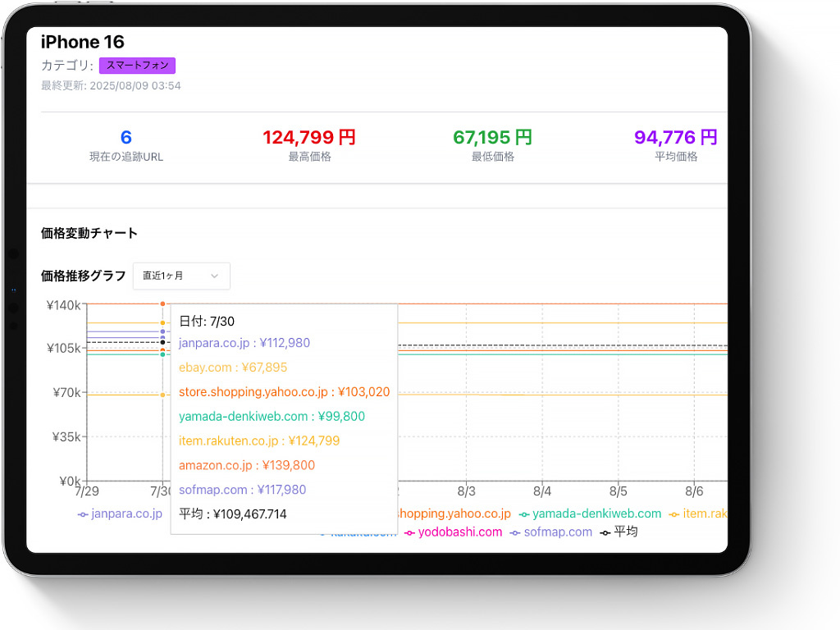Click the janpara.co.jp legend marker icon

tap(82, 514)
